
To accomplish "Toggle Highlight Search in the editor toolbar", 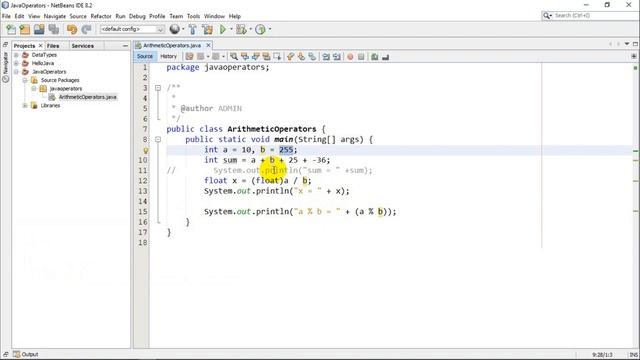I will [x=266, y=57].
